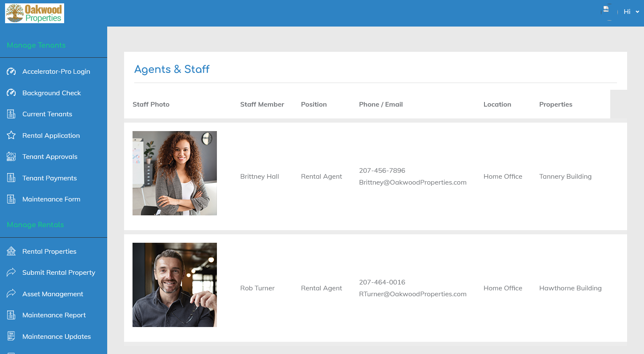Click the Rental Properties building icon

click(x=11, y=251)
